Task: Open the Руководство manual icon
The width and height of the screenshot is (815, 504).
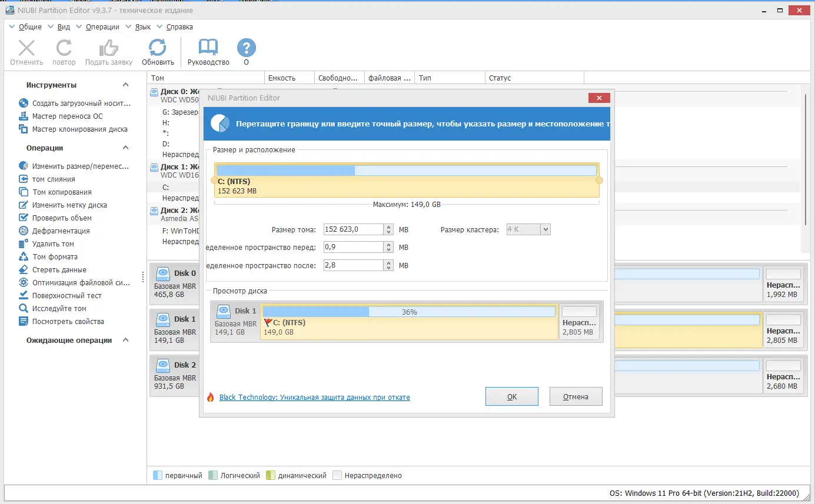Action: click(208, 48)
